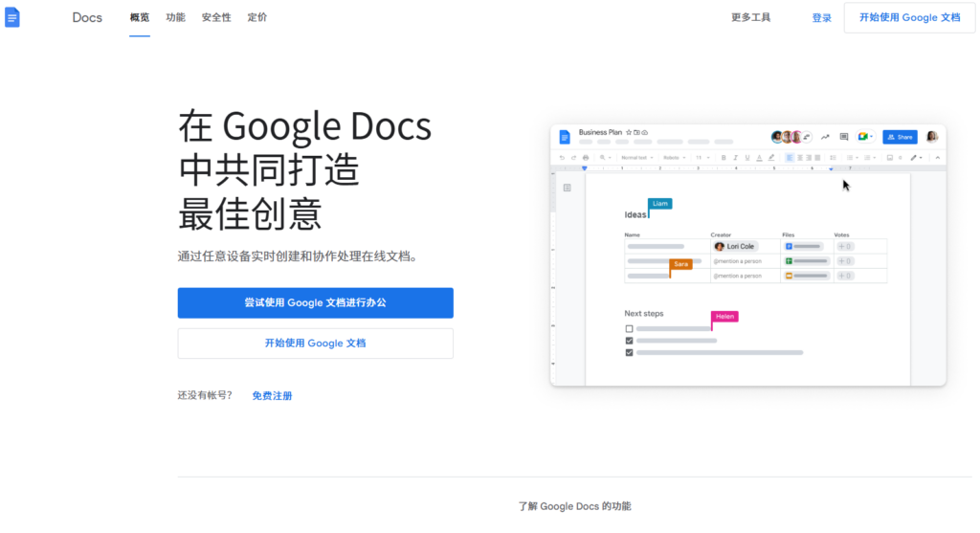Star the Business Plan document
The image size is (980, 533).
(629, 132)
